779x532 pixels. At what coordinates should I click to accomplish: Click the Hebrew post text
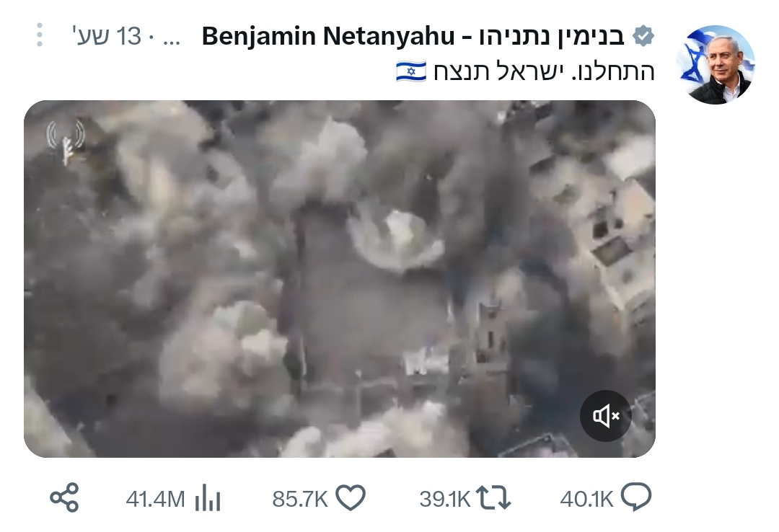pos(544,71)
